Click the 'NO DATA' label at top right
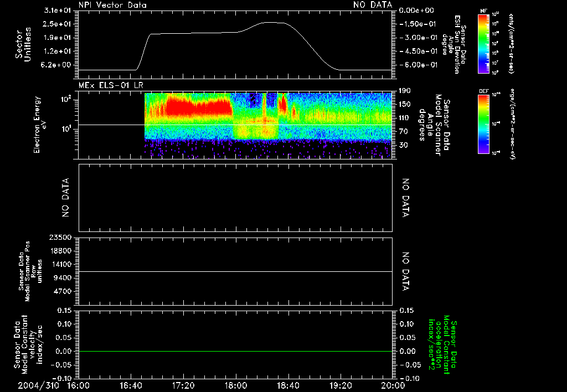This screenshot has width=567, height=392. click(x=373, y=5)
